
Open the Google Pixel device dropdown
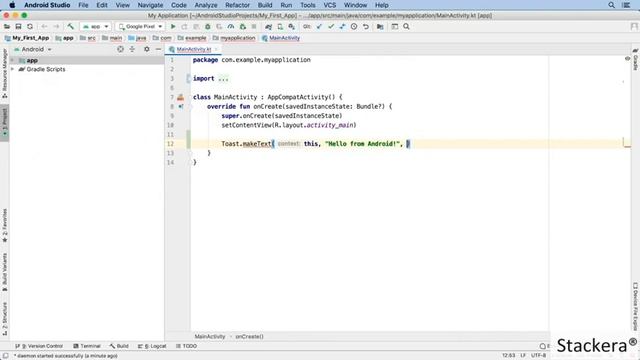point(140,27)
